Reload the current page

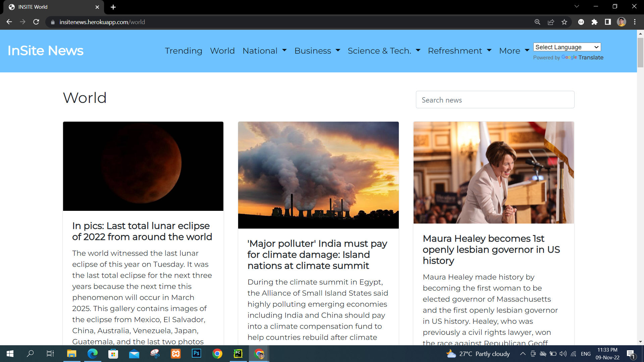pyautogui.click(x=36, y=22)
